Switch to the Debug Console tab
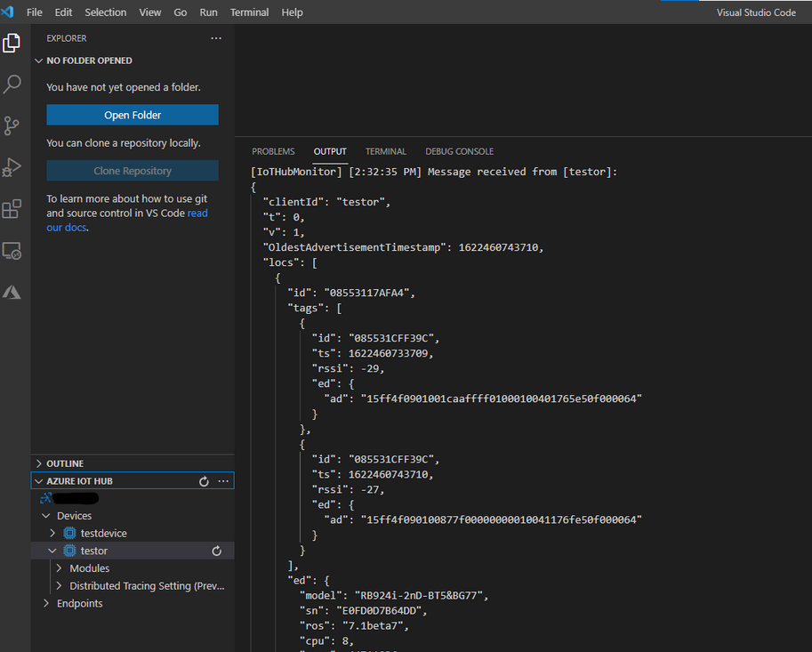This screenshot has height=652, width=812. click(x=459, y=151)
